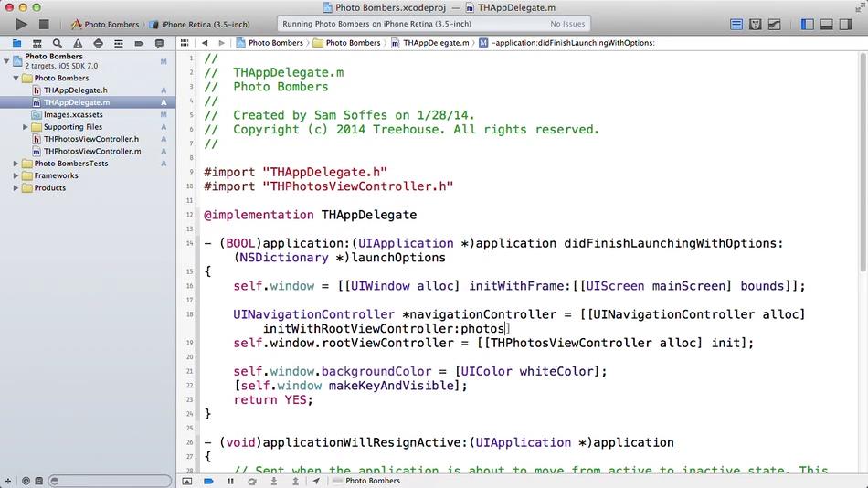Click the editor vertical scrollbar

pos(863,163)
